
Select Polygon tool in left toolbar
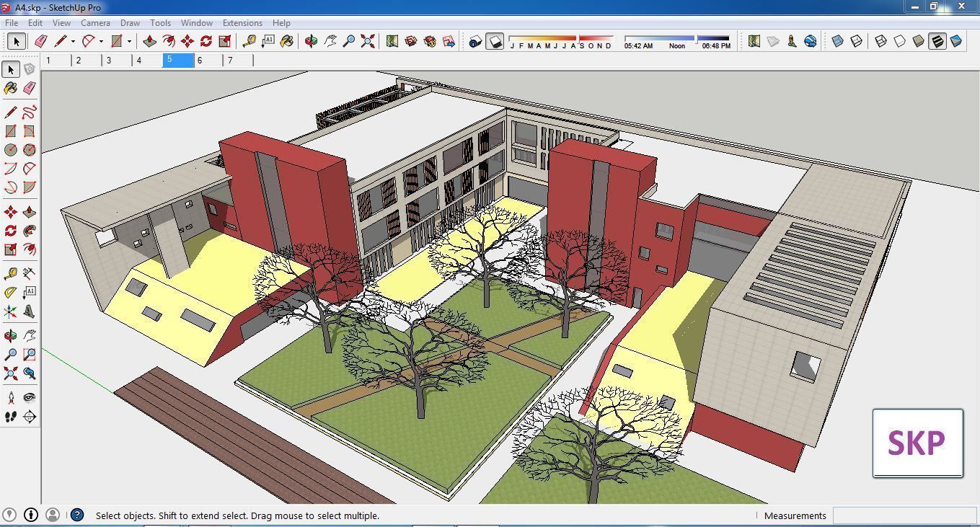point(29,149)
